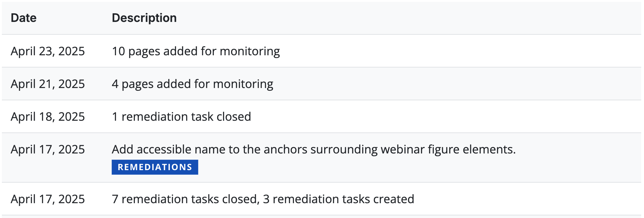Open the 1 remediation task closed entry
This screenshot has width=644, height=218.
pyautogui.click(x=181, y=117)
